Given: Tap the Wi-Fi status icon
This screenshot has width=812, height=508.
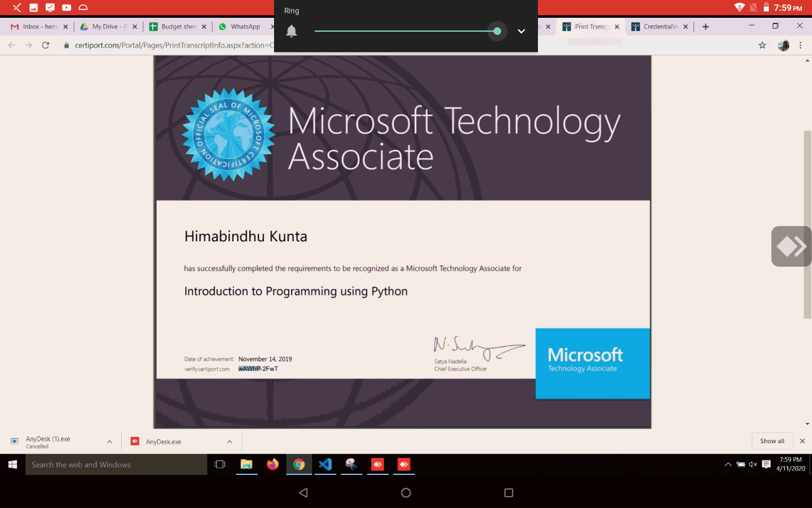Looking at the screenshot, I should pyautogui.click(x=740, y=8).
